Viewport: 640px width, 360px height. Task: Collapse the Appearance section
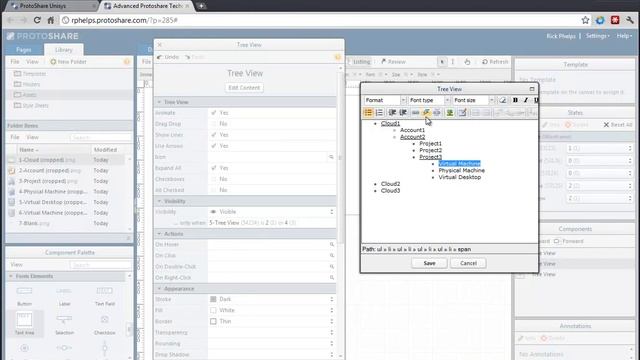[x=159, y=289]
